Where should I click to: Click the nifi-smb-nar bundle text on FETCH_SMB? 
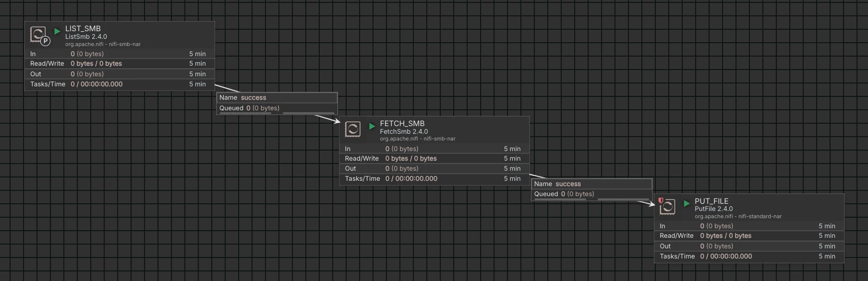click(439, 139)
